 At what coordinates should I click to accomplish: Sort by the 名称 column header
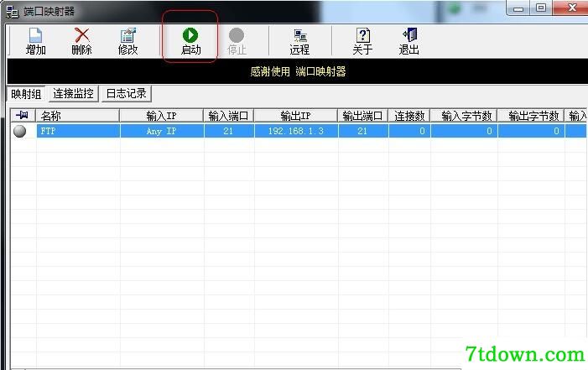click(78, 116)
